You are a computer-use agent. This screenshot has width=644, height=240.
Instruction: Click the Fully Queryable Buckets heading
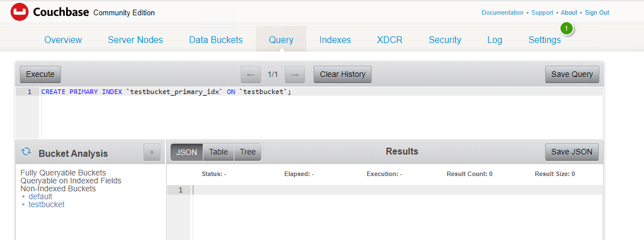[63, 173]
